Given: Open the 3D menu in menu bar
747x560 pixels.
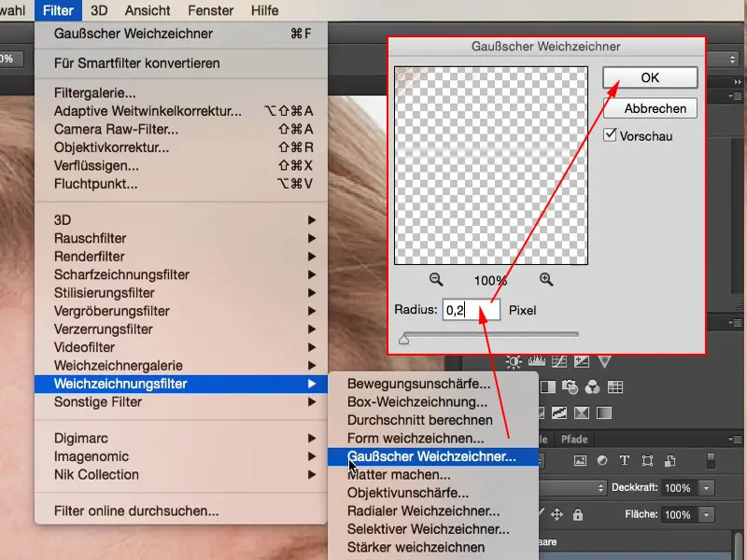Looking at the screenshot, I should click(99, 10).
